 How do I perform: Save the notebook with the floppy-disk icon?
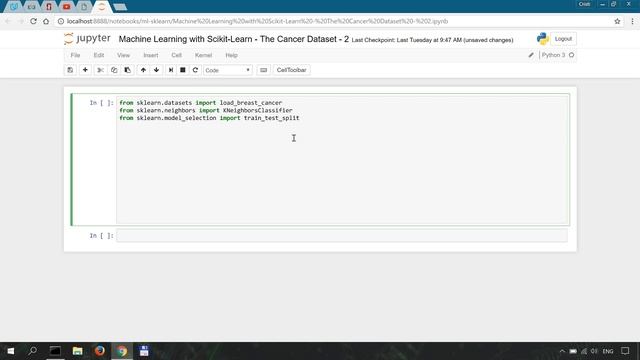click(x=70, y=70)
